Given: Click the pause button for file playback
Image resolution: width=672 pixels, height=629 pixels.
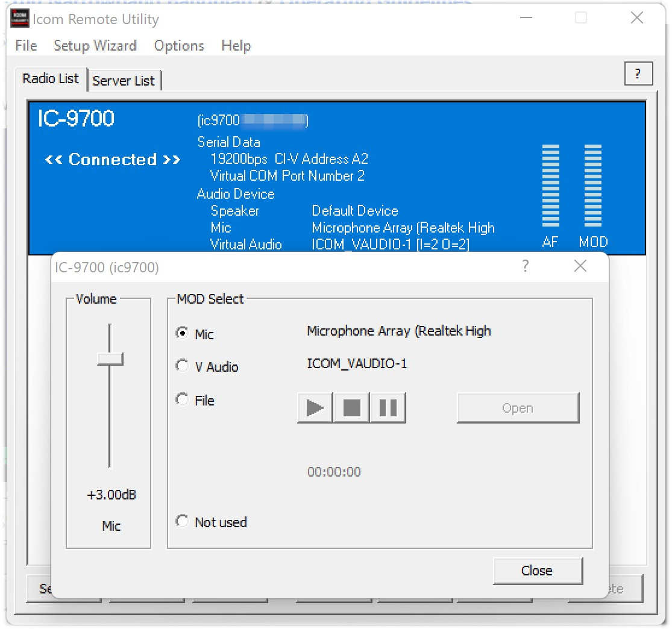Looking at the screenshot, I should pos(388,407).
